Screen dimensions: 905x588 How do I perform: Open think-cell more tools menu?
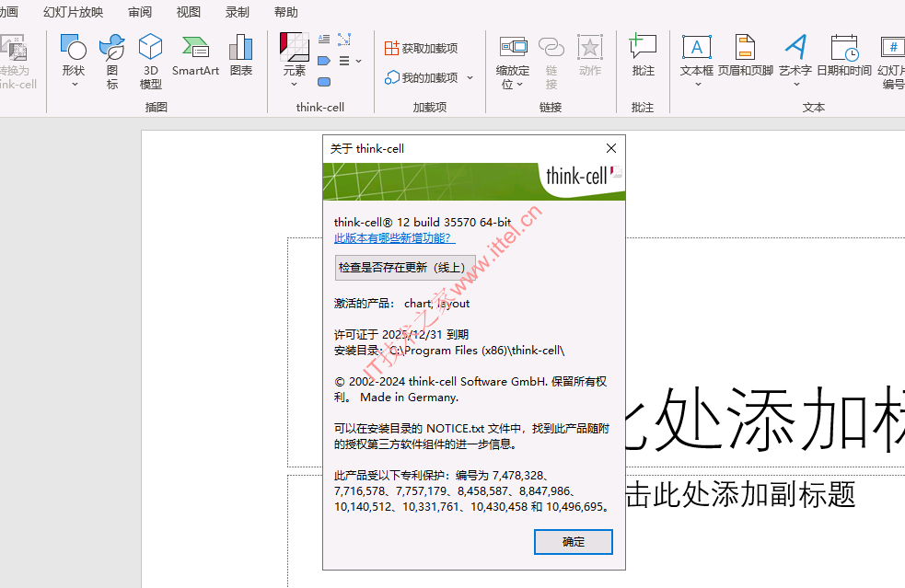click(x=351, y=61)
